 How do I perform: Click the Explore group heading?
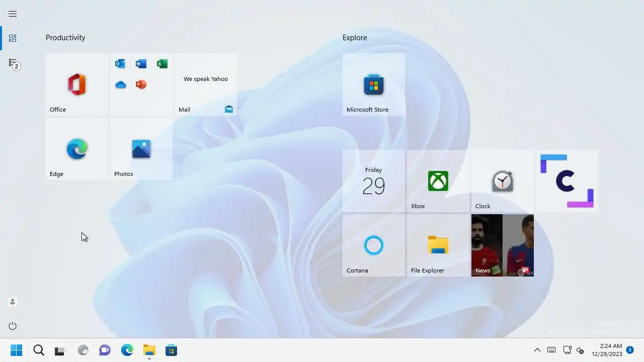(x=355, y=38)
